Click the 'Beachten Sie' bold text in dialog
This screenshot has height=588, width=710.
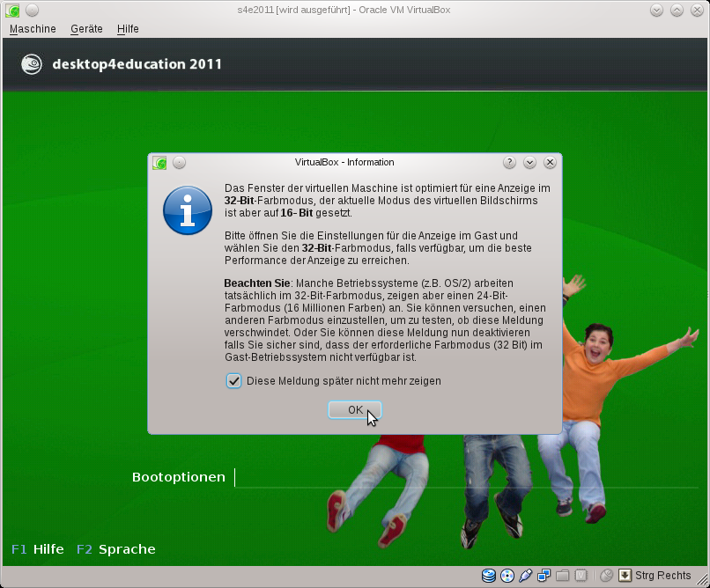click(256, 283)
